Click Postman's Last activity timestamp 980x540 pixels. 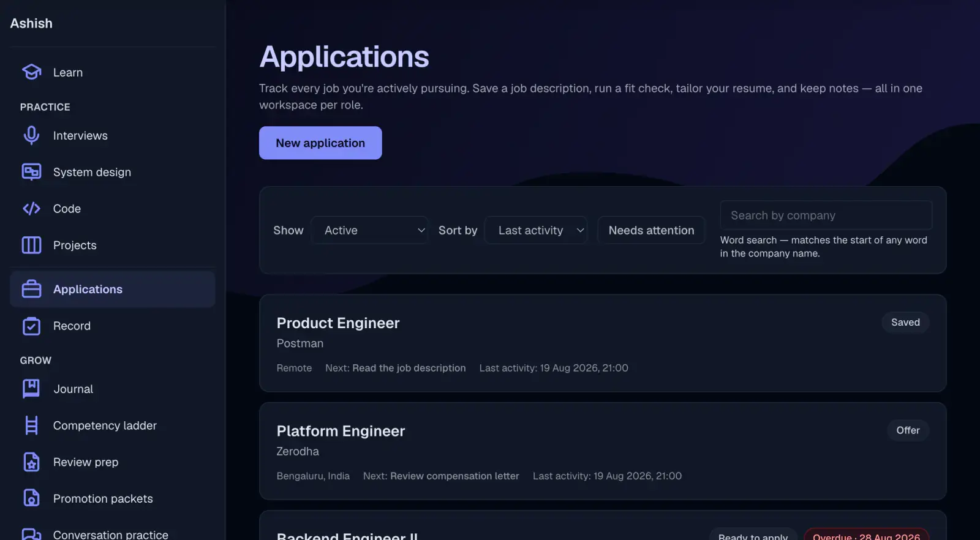click(554, 368)
